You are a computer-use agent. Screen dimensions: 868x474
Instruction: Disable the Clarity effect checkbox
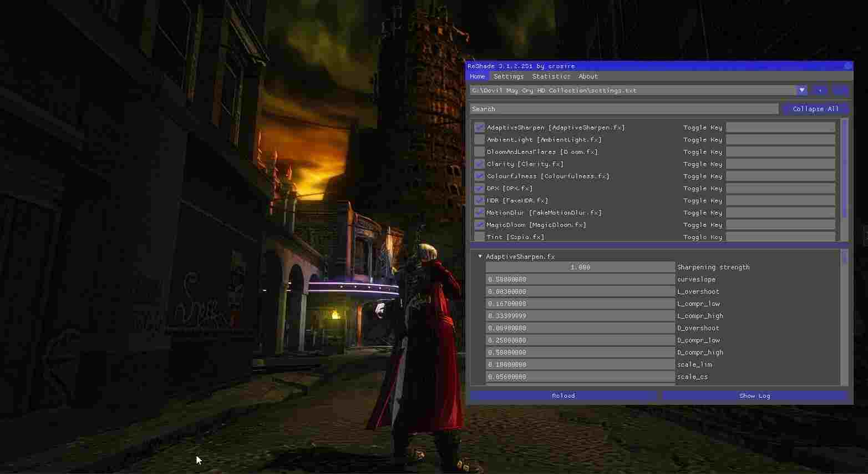(480, 164)
